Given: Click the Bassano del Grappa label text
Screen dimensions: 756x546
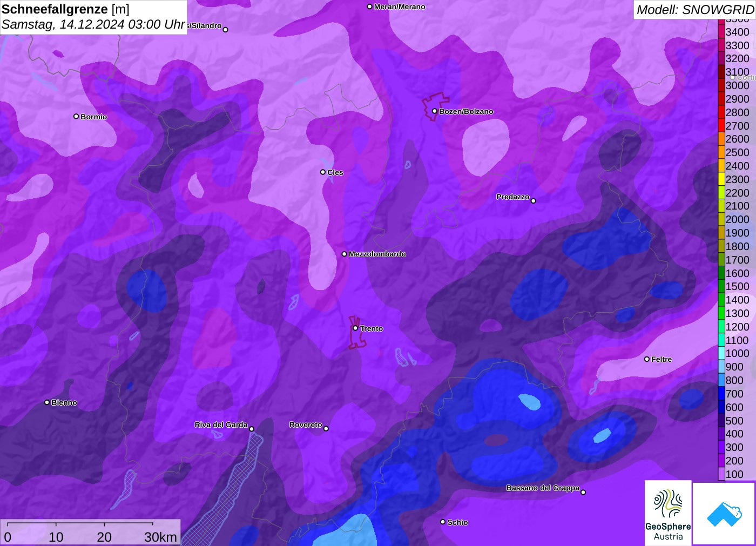Looking at the screenshot, I should click(543, 488).
